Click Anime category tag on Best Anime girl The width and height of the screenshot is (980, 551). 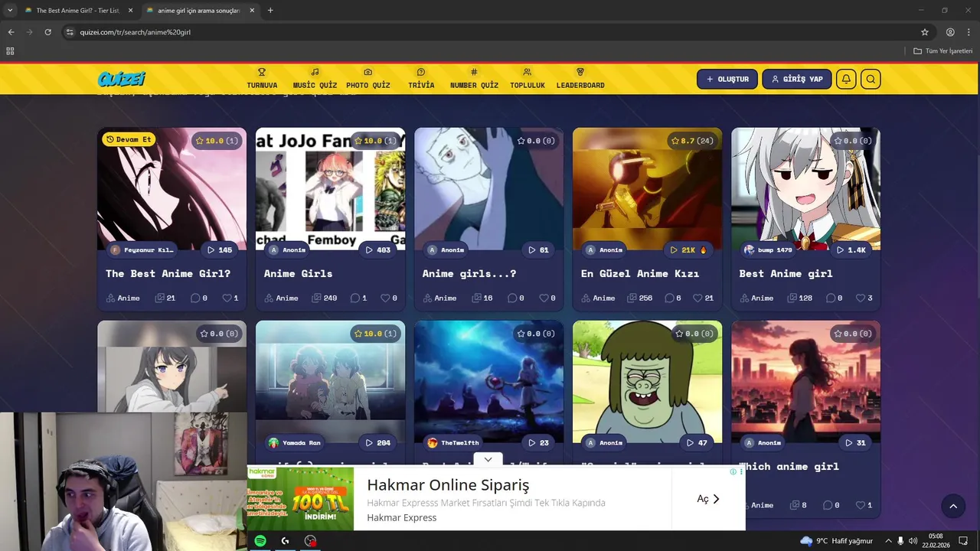(x=756, y=298)
